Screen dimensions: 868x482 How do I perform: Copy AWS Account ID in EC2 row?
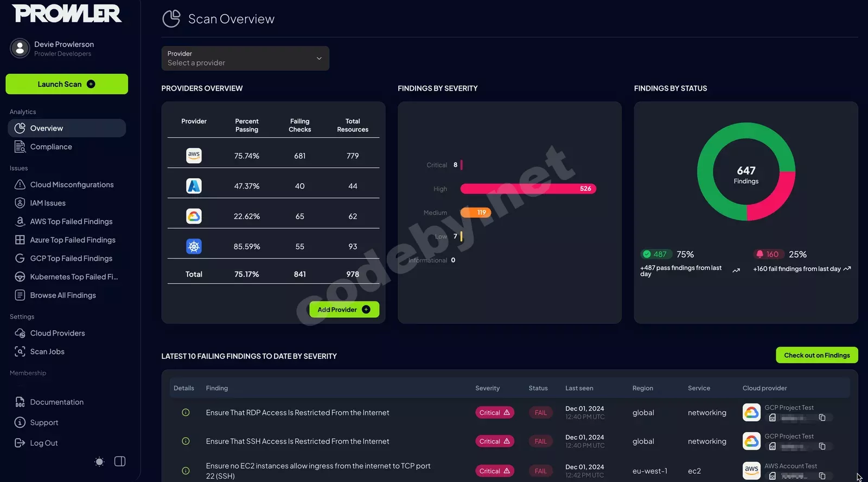822,476
